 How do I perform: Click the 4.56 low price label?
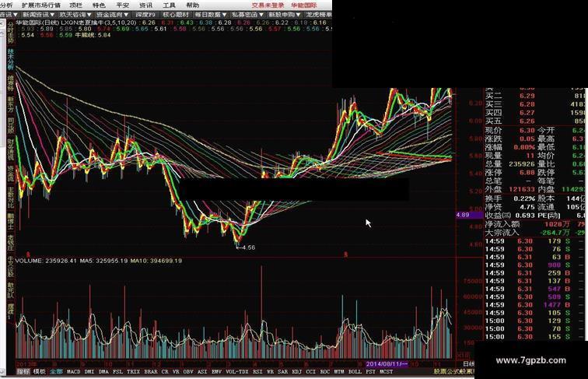pos(249,247)
